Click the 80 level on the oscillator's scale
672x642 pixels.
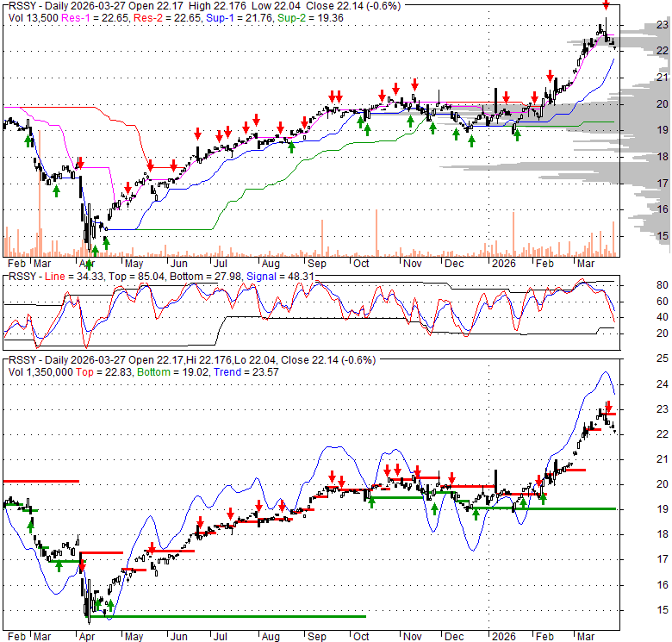click(640, 284)
